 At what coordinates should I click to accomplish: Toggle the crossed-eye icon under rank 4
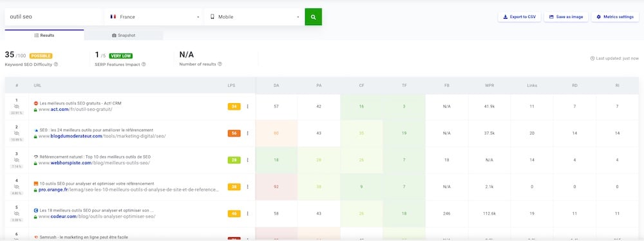[17, 186]
